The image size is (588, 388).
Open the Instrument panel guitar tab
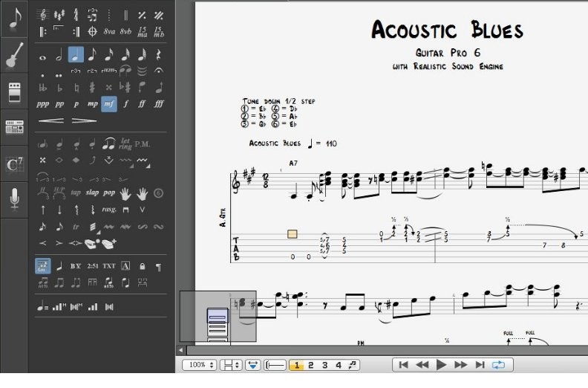pyautogui.click(x=14, y=55)
